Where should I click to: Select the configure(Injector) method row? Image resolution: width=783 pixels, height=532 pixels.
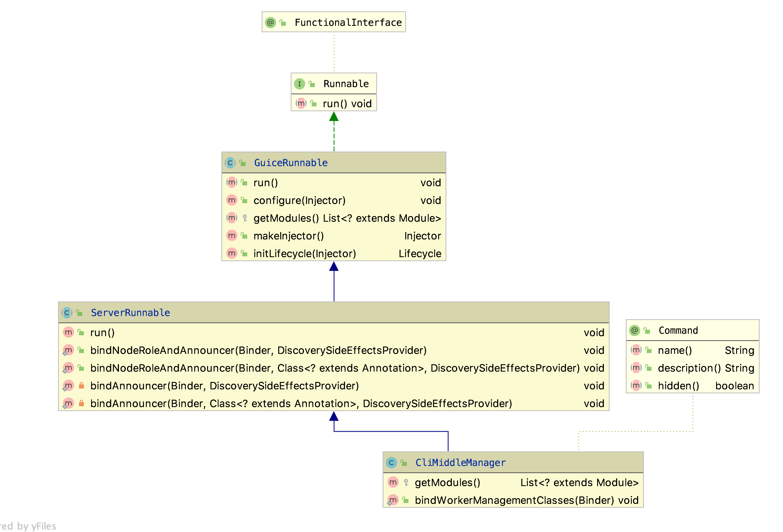[x=299, y=200]
